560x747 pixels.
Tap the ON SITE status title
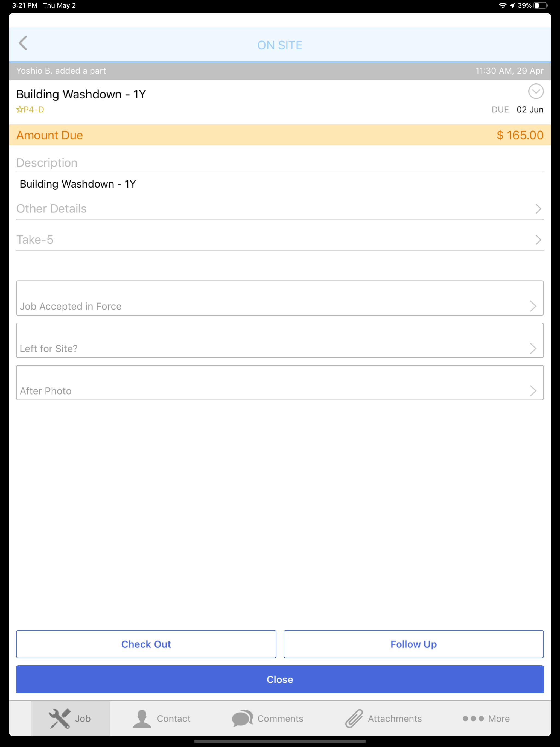click(x=280, y=45)
